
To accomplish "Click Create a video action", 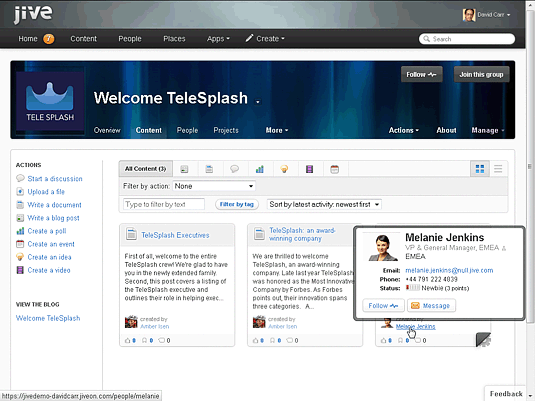I will [49, 270].
